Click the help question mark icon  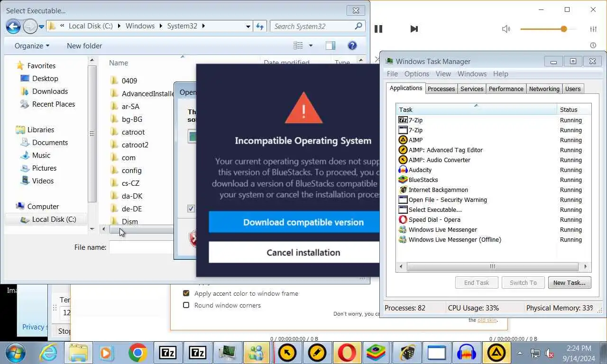(x=352, y=46)
